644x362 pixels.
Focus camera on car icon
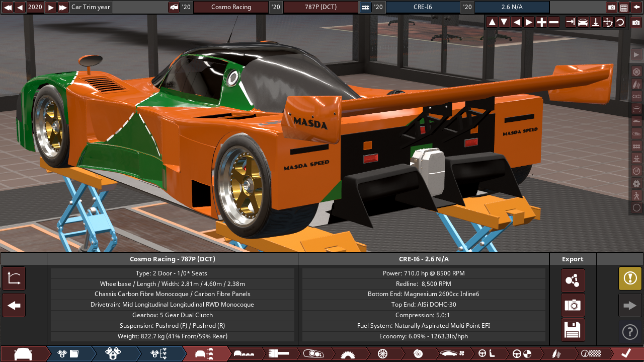tap(583, 22)
